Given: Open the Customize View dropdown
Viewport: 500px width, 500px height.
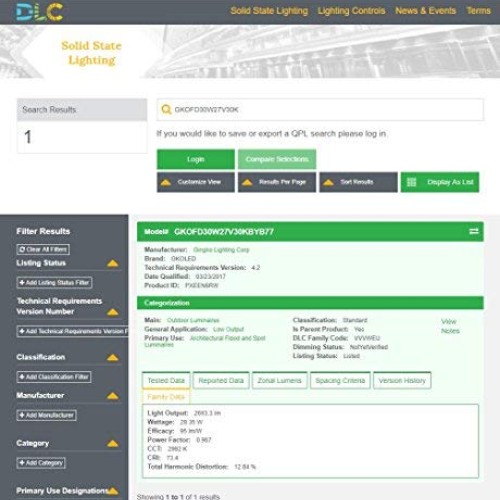Looking at the screenshot, I should point(196,182).
